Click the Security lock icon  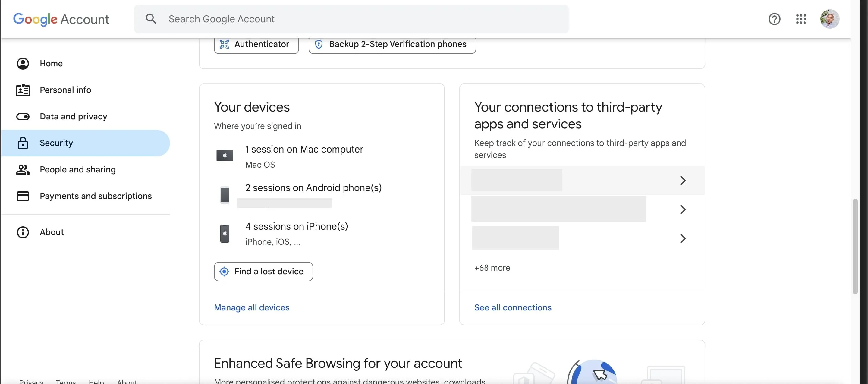[23, 143]
